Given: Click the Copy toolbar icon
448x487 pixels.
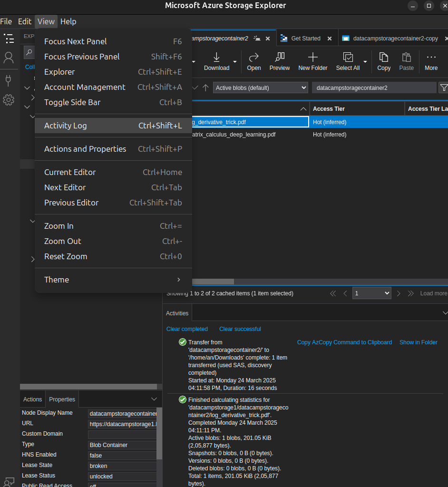Looking at the screenshot, I should [x=384, y=58].
